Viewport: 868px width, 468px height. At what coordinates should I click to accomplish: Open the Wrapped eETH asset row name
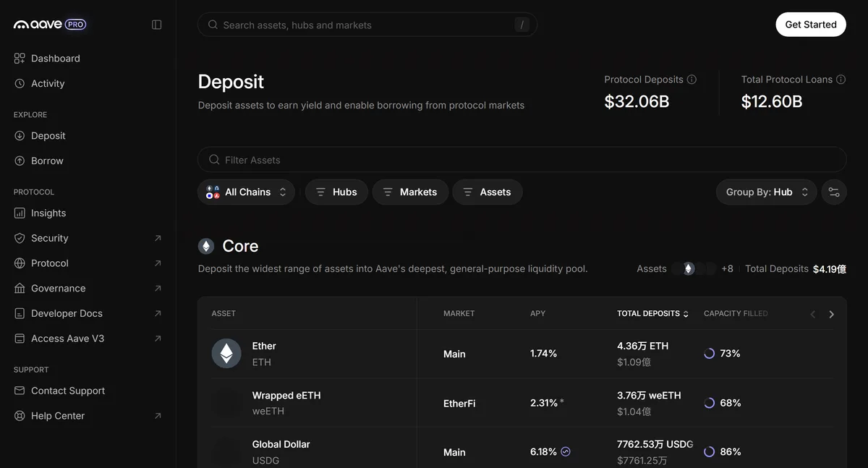(286, 396)
